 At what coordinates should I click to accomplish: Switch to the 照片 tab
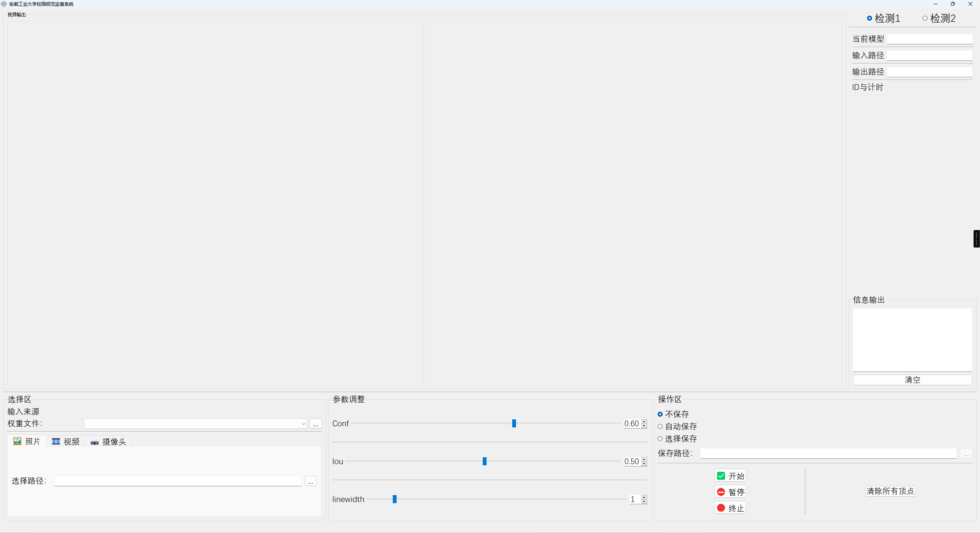pos(27,441)
